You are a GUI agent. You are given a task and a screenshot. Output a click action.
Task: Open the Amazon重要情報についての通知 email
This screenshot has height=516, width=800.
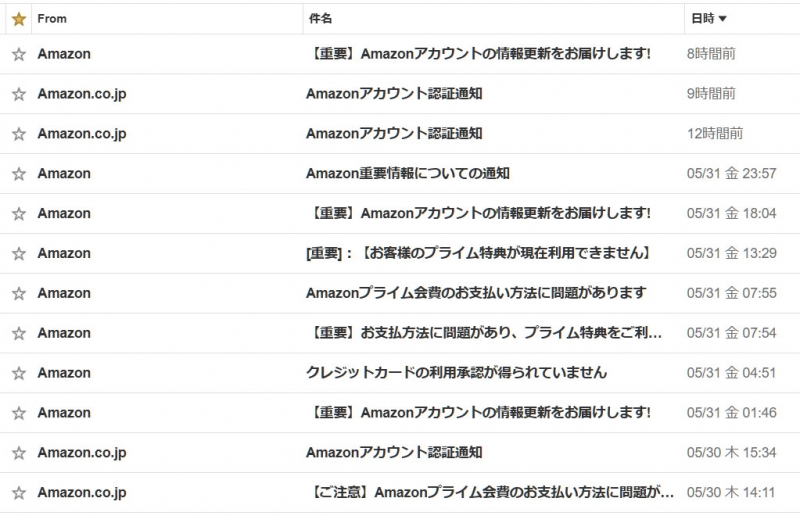(408, 174)
